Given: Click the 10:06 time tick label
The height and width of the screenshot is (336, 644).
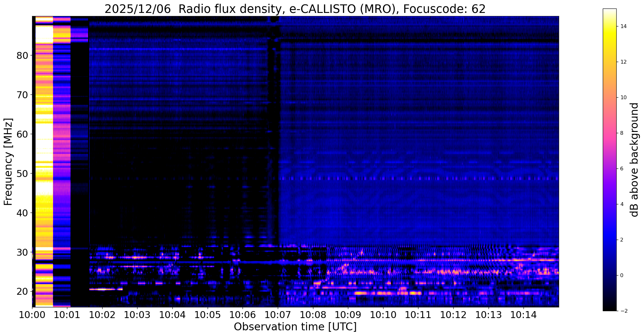Looking at the screenshot, I should [243, 315].
